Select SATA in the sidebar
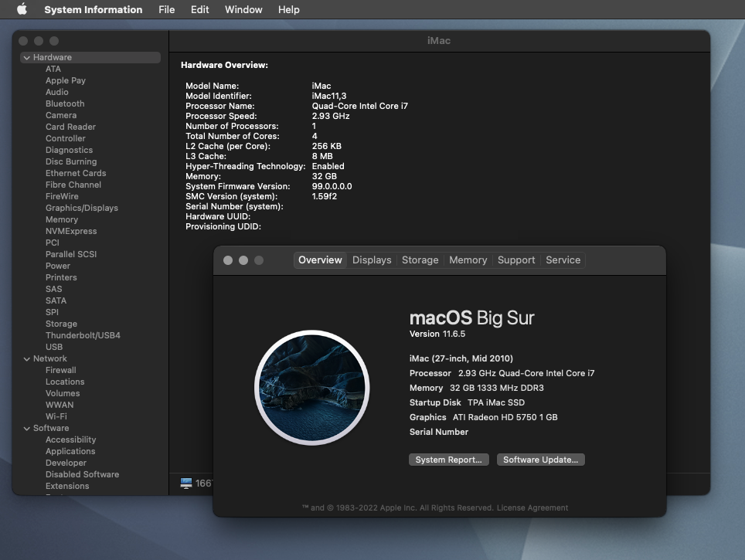Image resolution: width=745 pixels, height=560 pixels. [56, 300]
